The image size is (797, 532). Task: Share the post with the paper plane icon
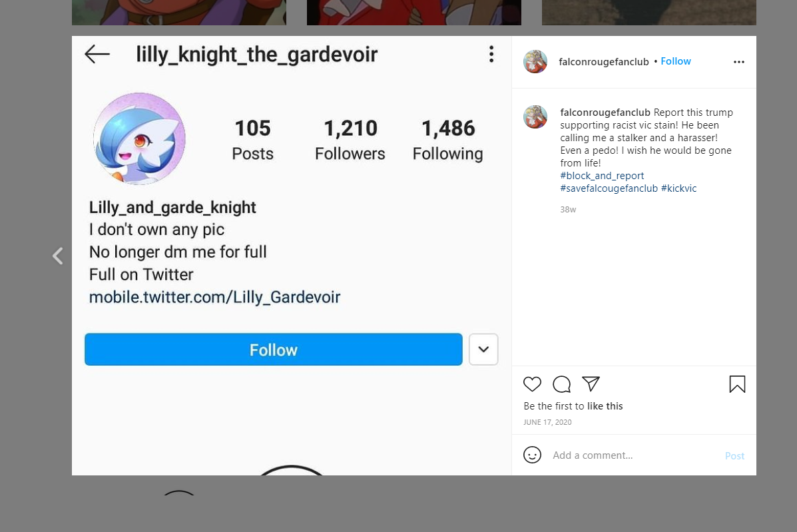591,384
